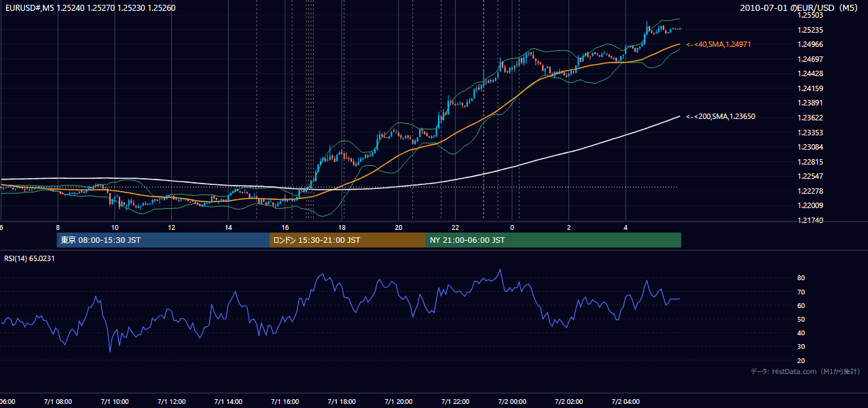
Task: Click price axis value 1.22009
Action: pos(810,205)
